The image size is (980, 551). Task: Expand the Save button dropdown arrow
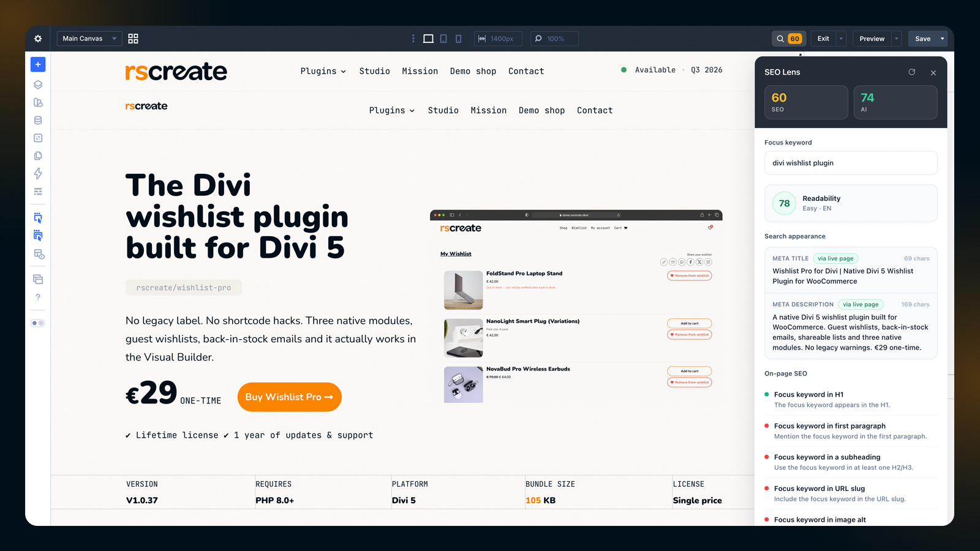[942, 39]
